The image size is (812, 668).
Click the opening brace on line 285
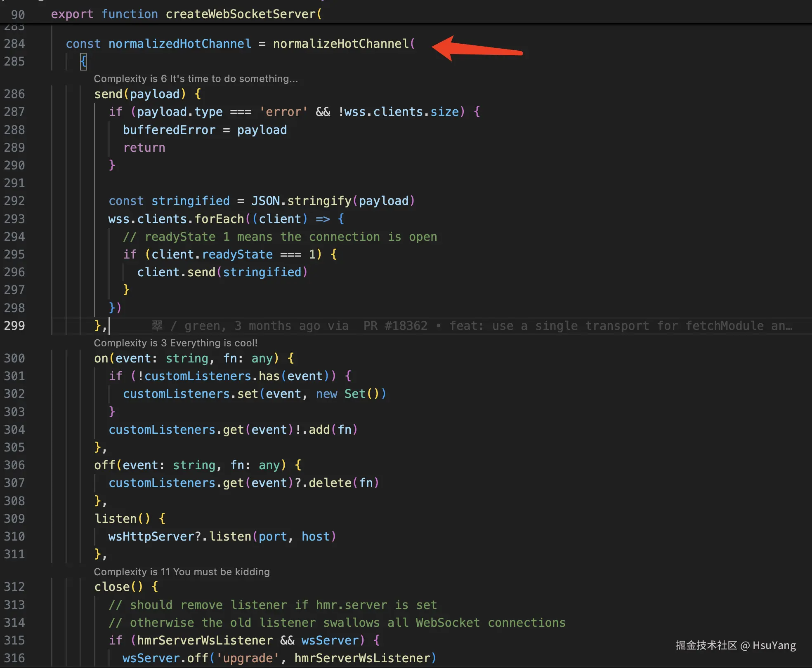pos(83,61)
